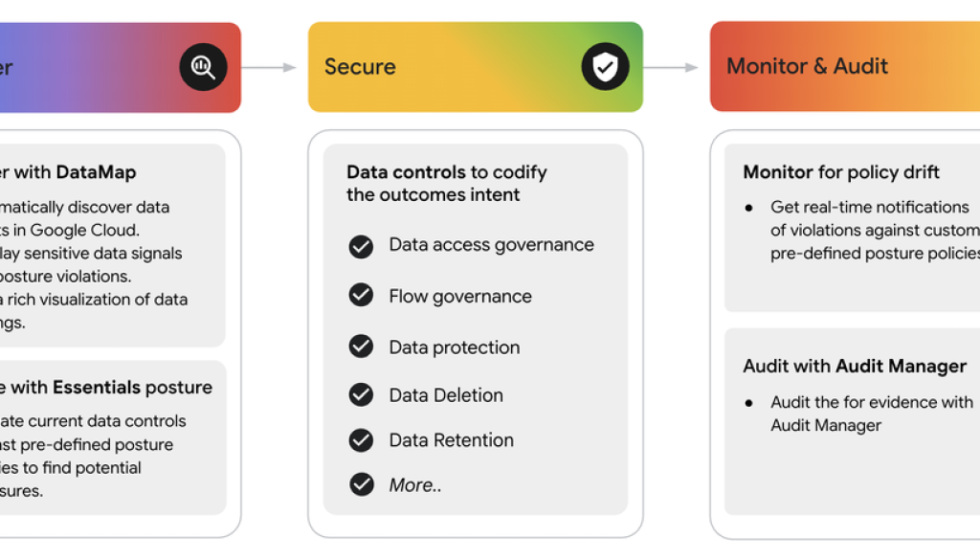Click the Monitor for policy drift heading

841,172
